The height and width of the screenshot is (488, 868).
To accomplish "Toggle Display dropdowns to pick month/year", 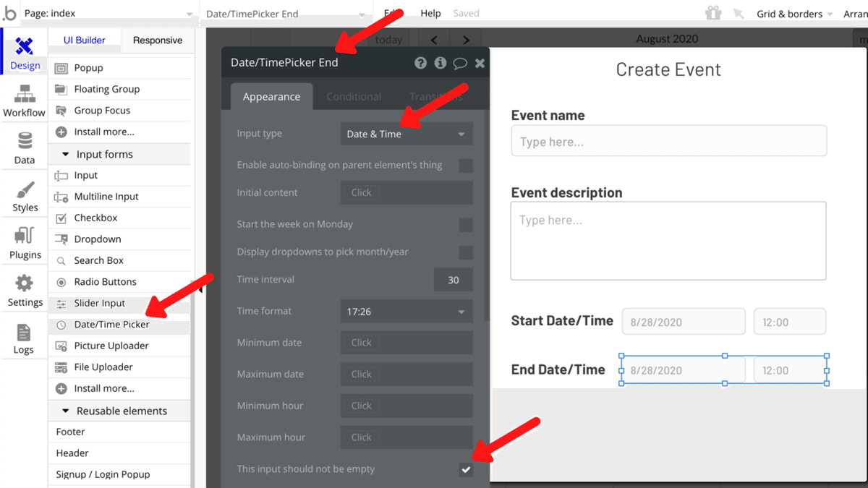I will click(466, 252).
